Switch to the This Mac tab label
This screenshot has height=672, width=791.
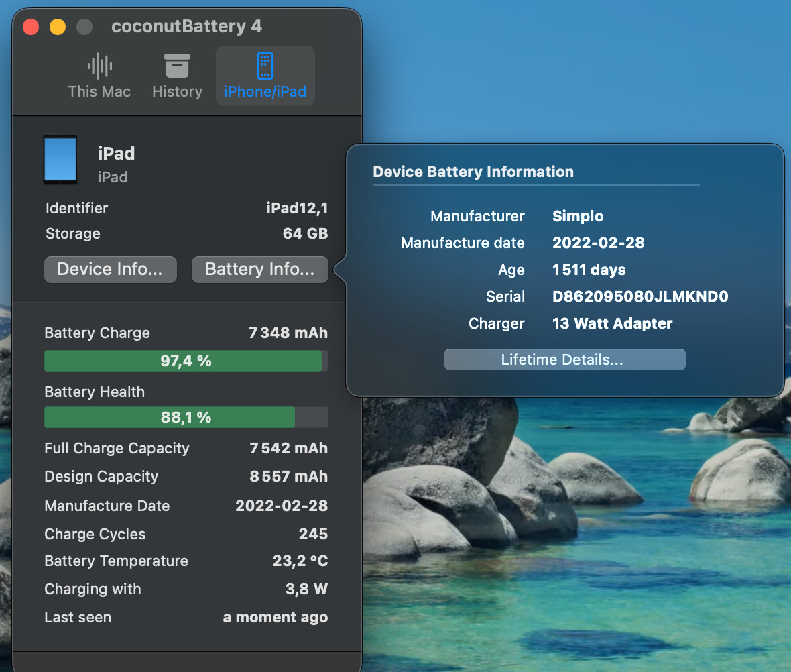click(99, 91)
